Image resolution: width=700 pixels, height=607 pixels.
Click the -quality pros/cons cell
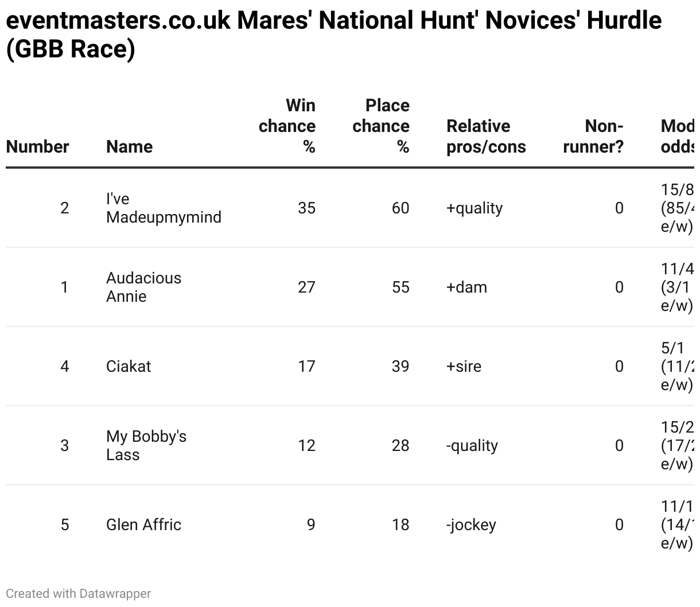click(472, 445)
